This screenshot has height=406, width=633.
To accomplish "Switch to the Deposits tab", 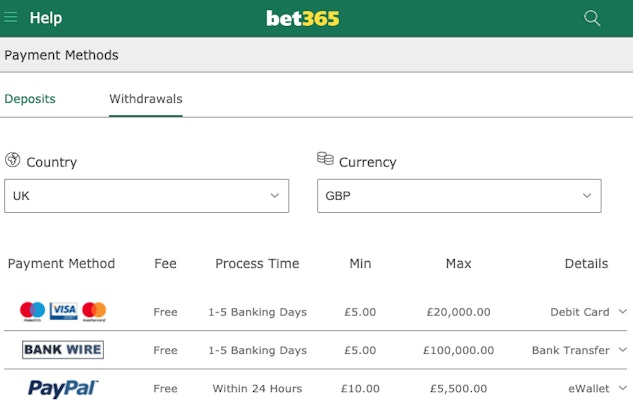I will tap(30, 99).
